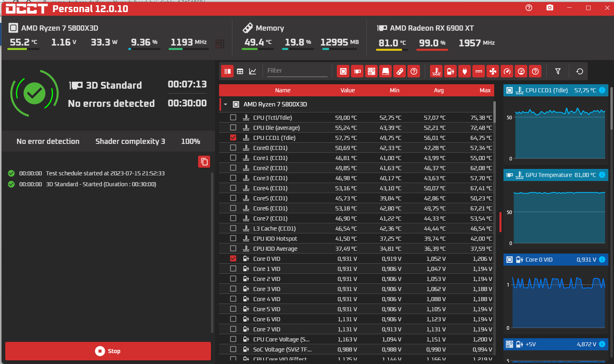Select the Core4 (CCD1) sensor row

[357, 188]
